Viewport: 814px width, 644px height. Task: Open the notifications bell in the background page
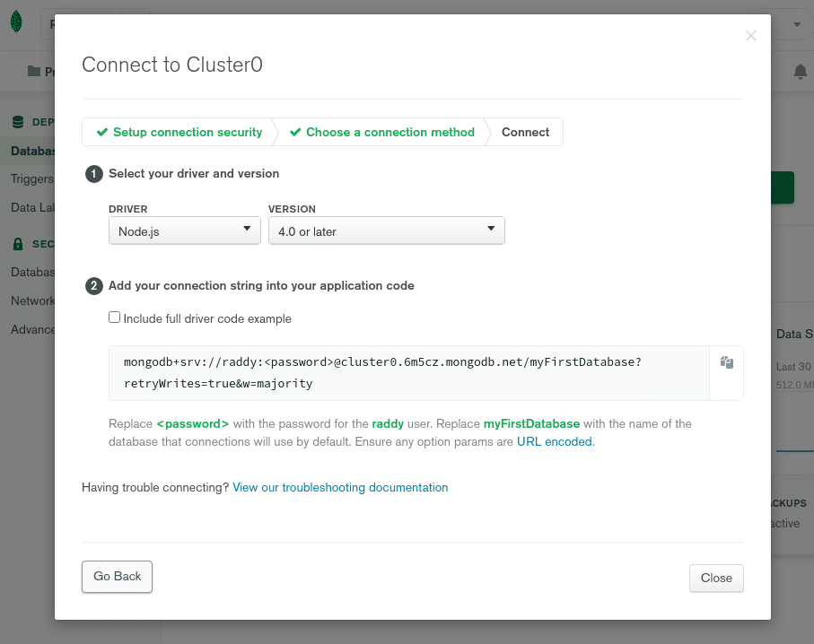(x=800, y=72)
